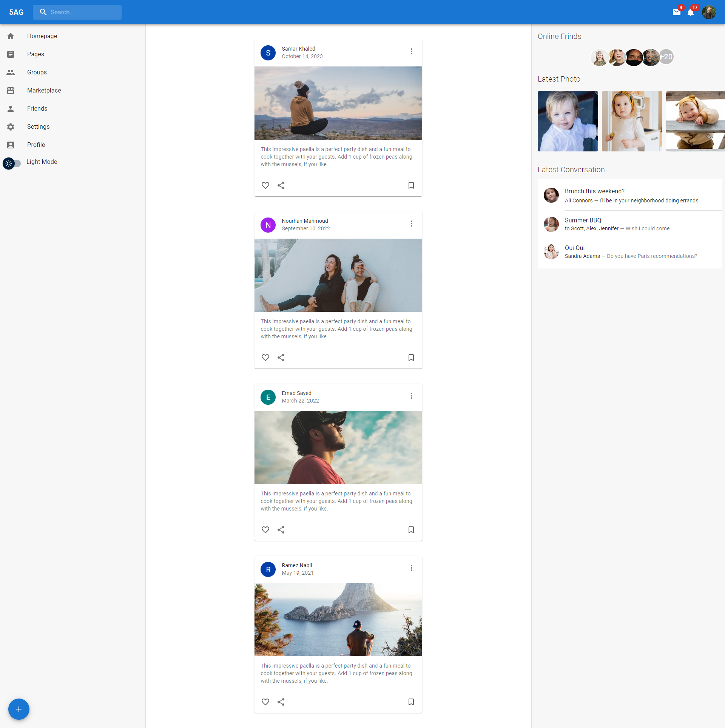
Task: Bookmark Emad Sayed's post
Action: pyautogui.click(x=411, y=530)
